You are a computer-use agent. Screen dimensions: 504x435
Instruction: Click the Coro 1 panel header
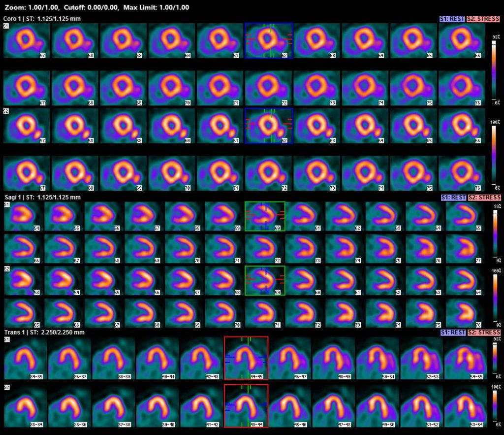pyautogui.click(x=42, y=19)
